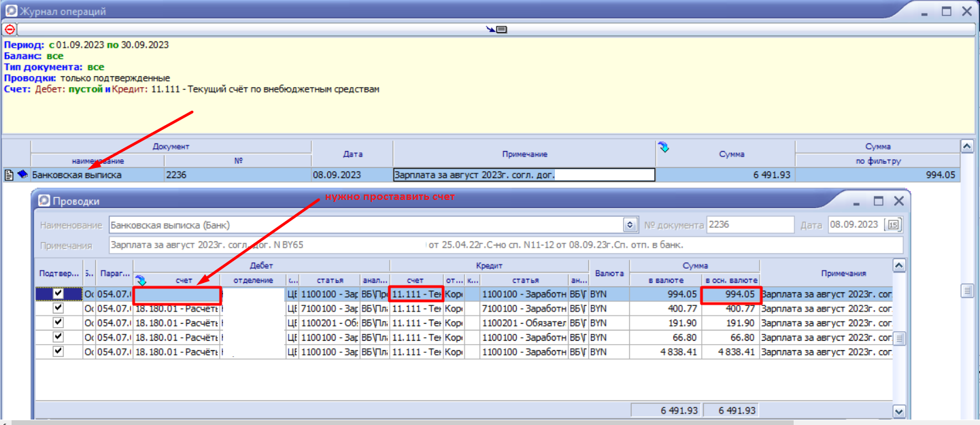Click the sort icon in Дебет счет header
This screenshot has width=980, height=425.
click(x=141, y=280)
